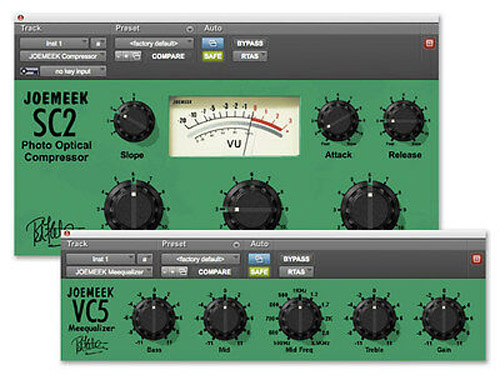The height and width of the screenshot is (375, 500).
Task: Click the 'Preset' header label in the Compressor window
Action: (128, 28)
